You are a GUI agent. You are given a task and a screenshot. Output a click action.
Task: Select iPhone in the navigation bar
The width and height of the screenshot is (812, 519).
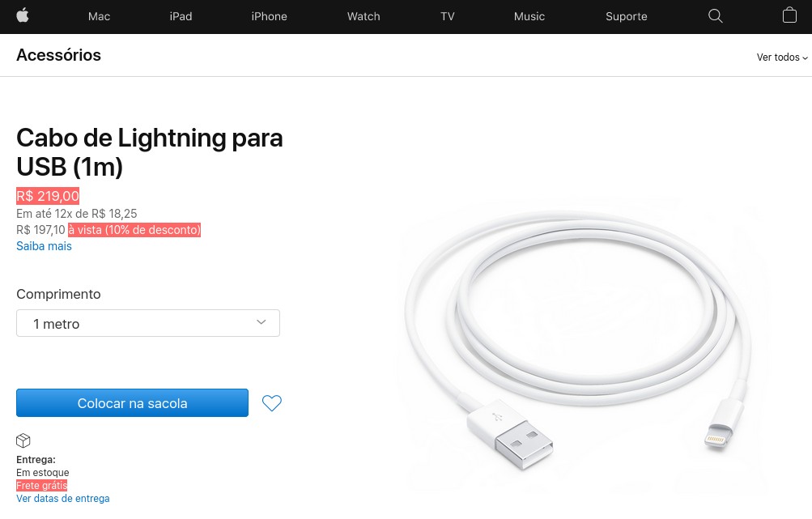point(270,16)
